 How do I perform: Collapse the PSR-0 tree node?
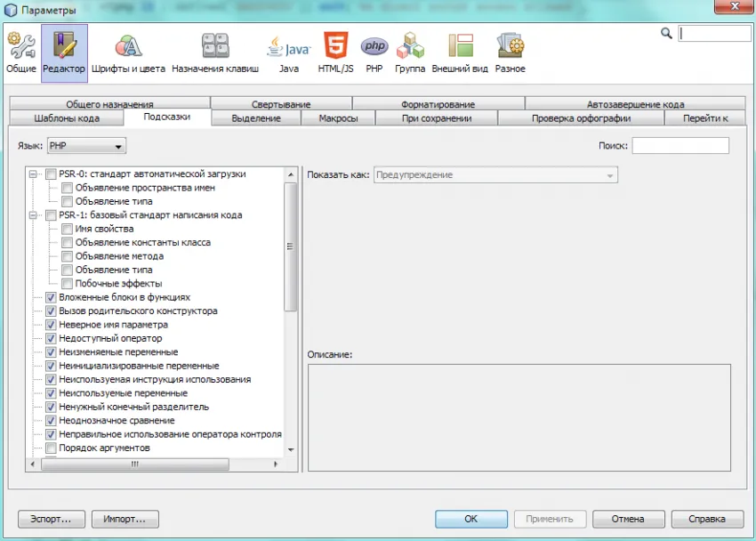(35, 174)
